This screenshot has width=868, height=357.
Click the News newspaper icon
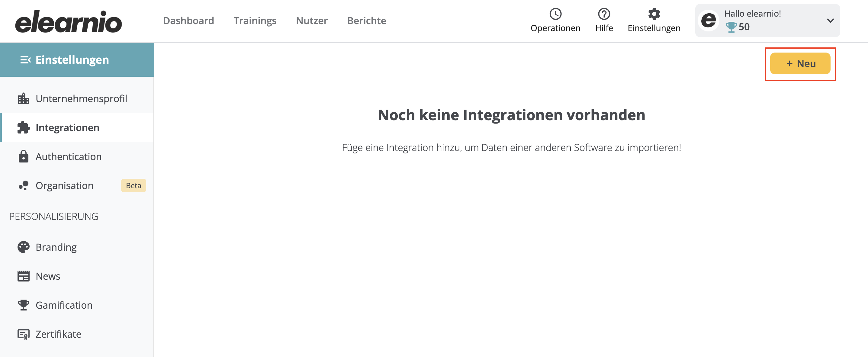click(23, 276)
